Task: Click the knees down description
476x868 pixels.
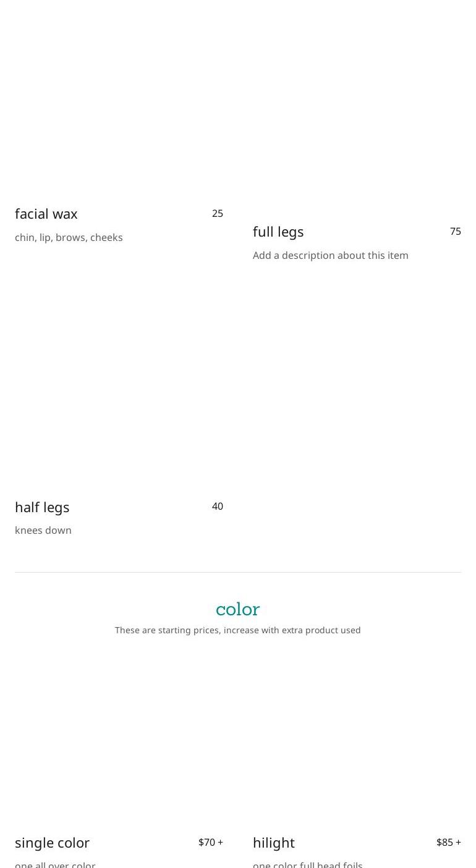Action: click(x=43, y=530)
